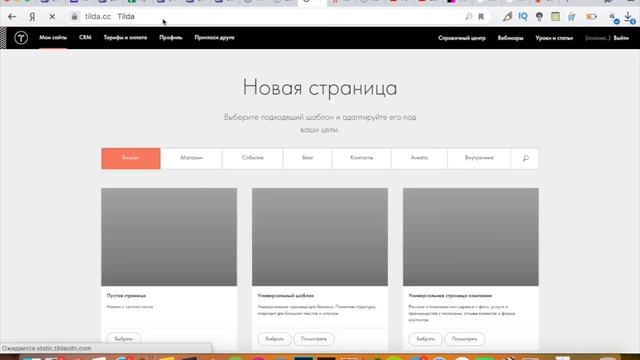Open the feather pen extension icon
Image resolution: width=640 pixels, height=360 pixels.
[507, 17]
